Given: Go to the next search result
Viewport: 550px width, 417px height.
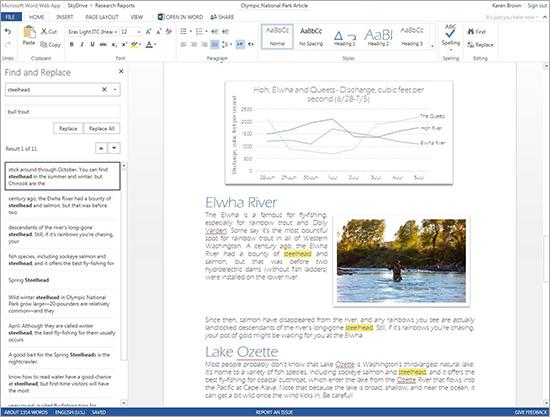Looking at the screenshot, I should pyautogui.click(x=114, y=148).
